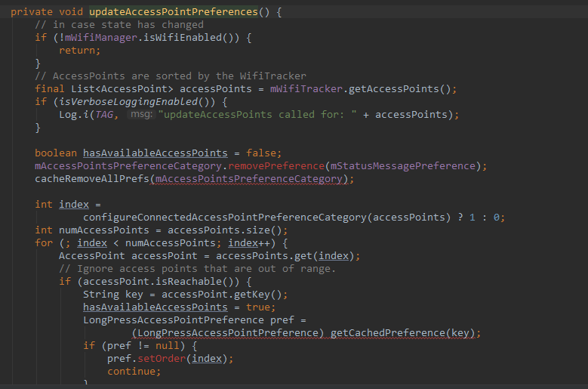Click the TAG argument in Log.i

click(x=104, y=114)
